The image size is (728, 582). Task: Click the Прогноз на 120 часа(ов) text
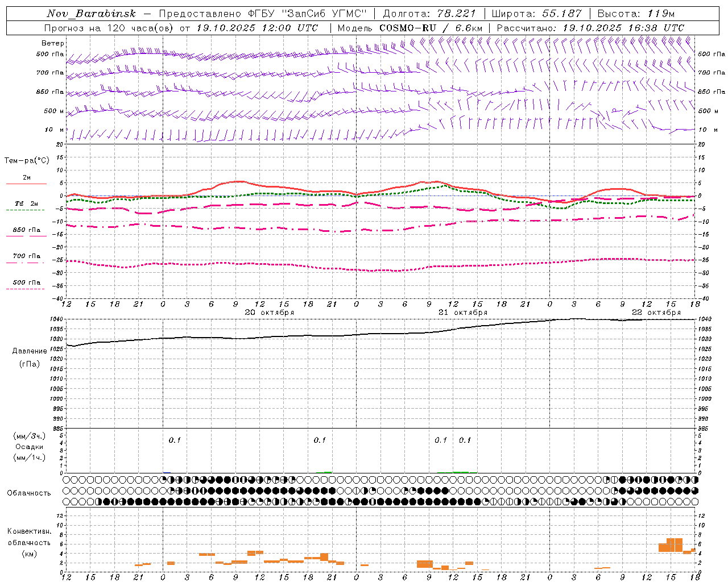(x=109, y=28)
